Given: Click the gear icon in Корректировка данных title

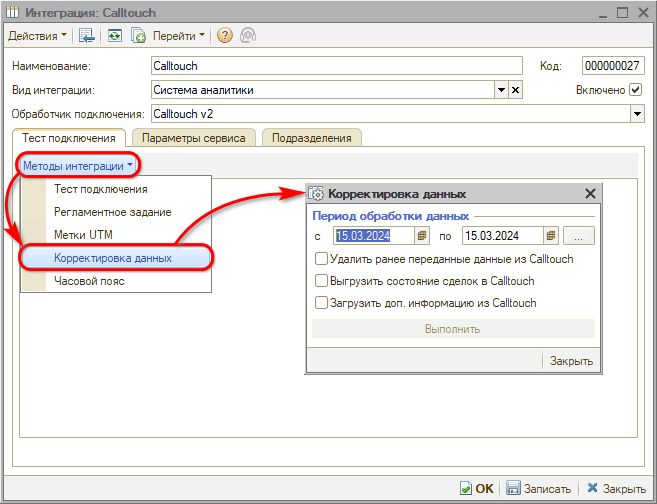Looking at the screenshot, I should tap(316, 194).
